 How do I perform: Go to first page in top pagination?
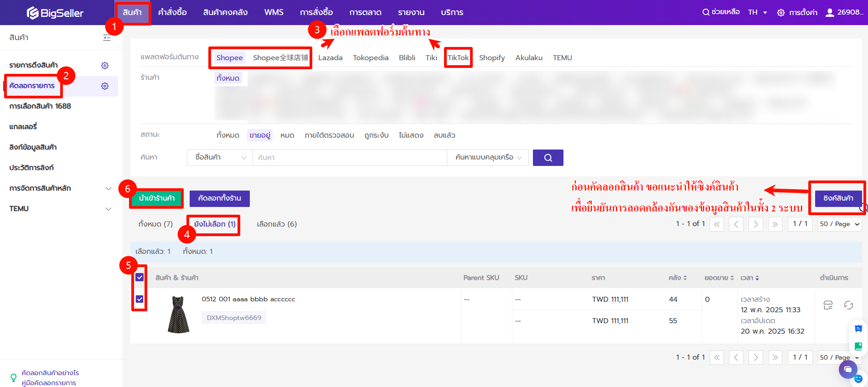(x=717, y=224)
